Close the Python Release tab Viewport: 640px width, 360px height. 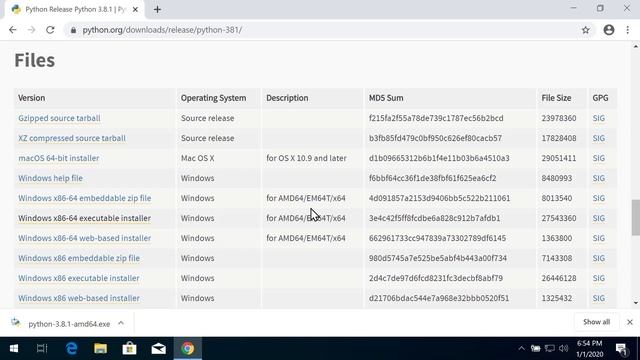pos(135,9)
